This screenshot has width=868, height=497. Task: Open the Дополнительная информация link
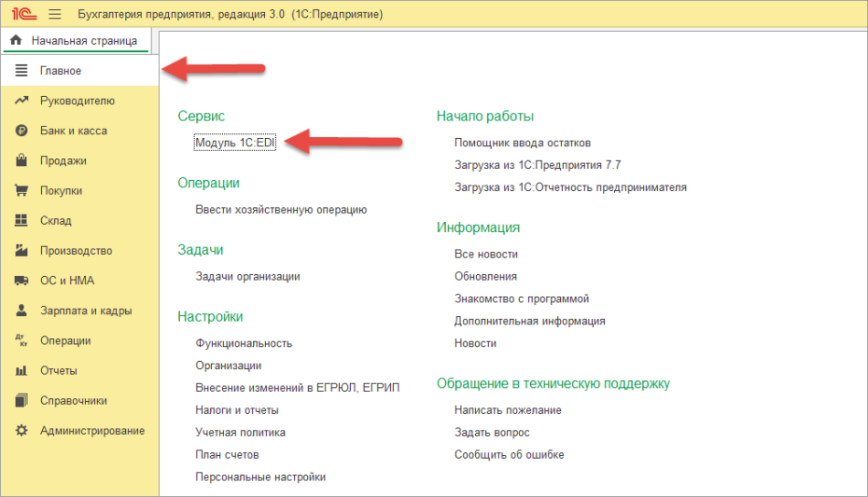click(530, 321)
